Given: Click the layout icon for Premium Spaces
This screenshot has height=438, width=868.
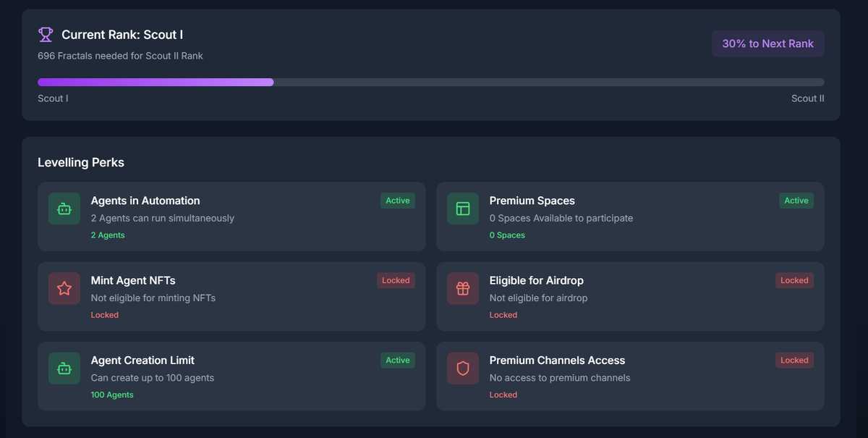Looking at the screenshot, I should tap(463, 209).
